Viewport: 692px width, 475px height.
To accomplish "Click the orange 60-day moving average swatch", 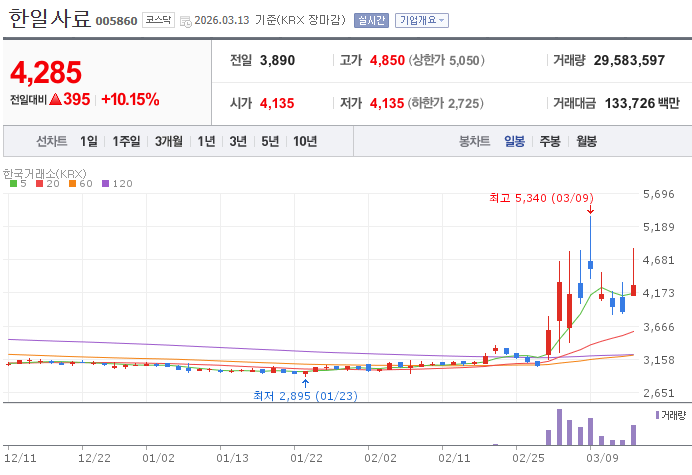I will point(72,184).
